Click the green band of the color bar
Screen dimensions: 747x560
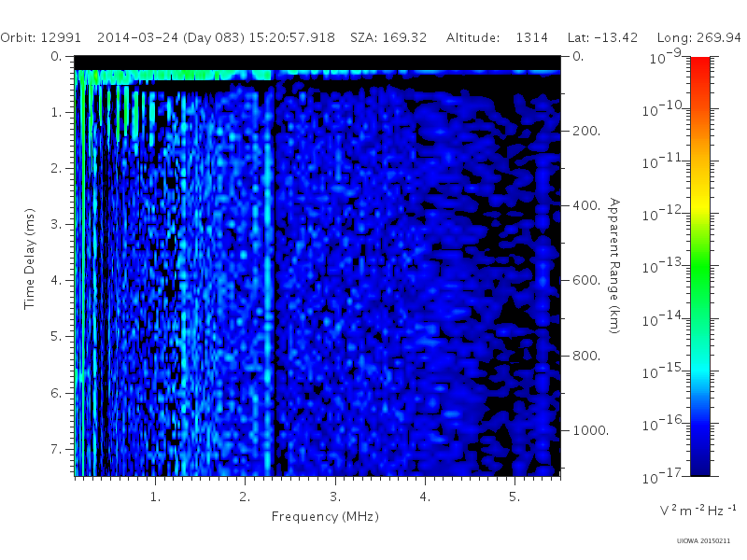(x=699, y=273)
